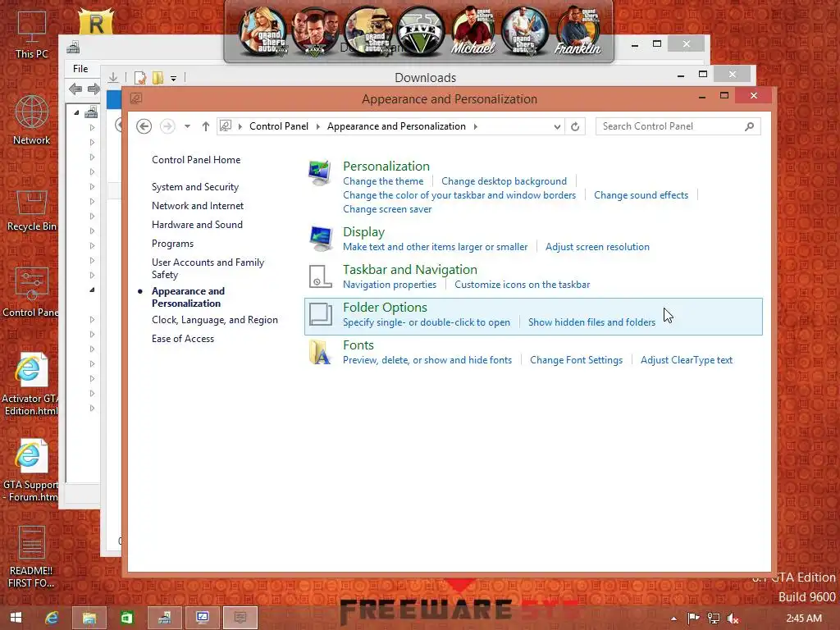Click Change taskbar and window borders color link
The width and height of the screenshot is (840, 630).
tap(459, 195)
